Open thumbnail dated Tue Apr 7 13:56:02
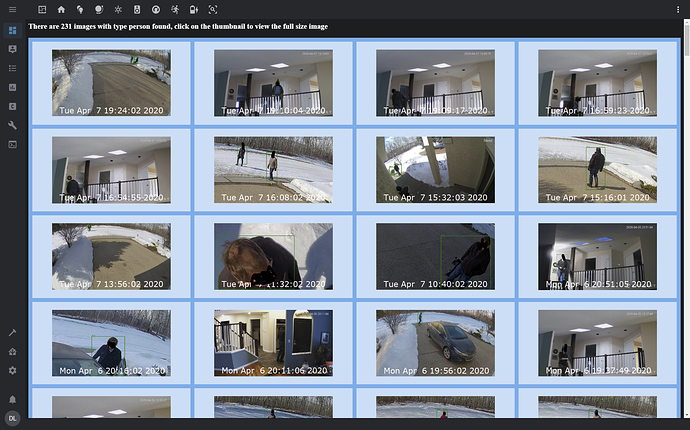 [111, 256]
